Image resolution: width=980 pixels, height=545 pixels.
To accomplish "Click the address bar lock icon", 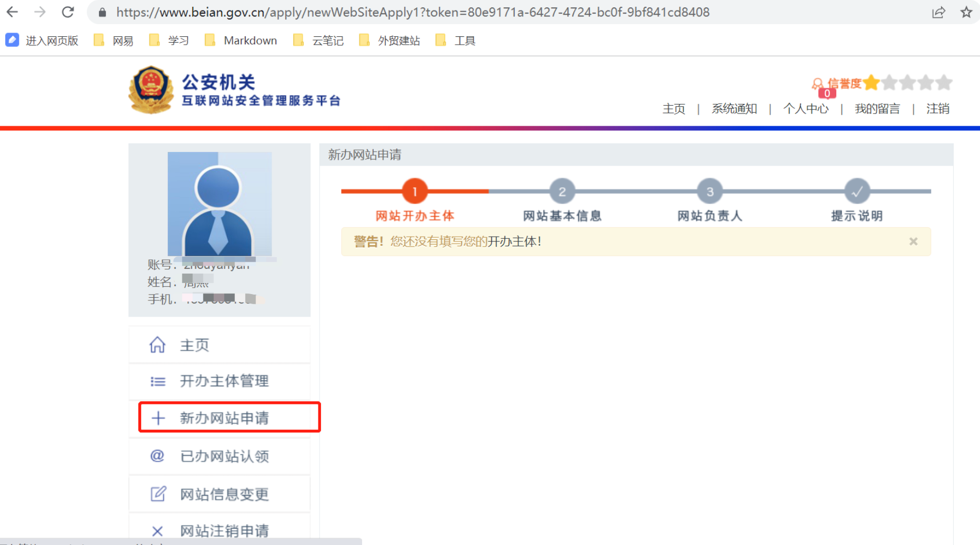I will click(102, 12).
